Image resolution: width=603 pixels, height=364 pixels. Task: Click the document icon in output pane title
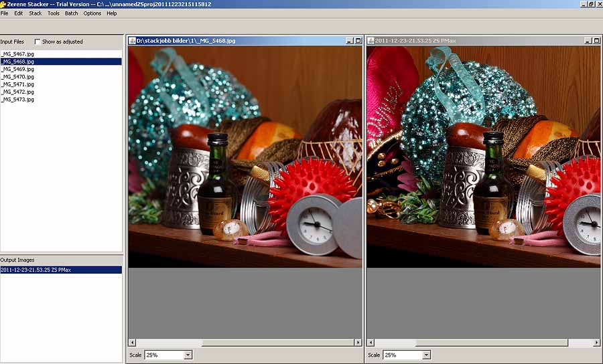[371, 41]
